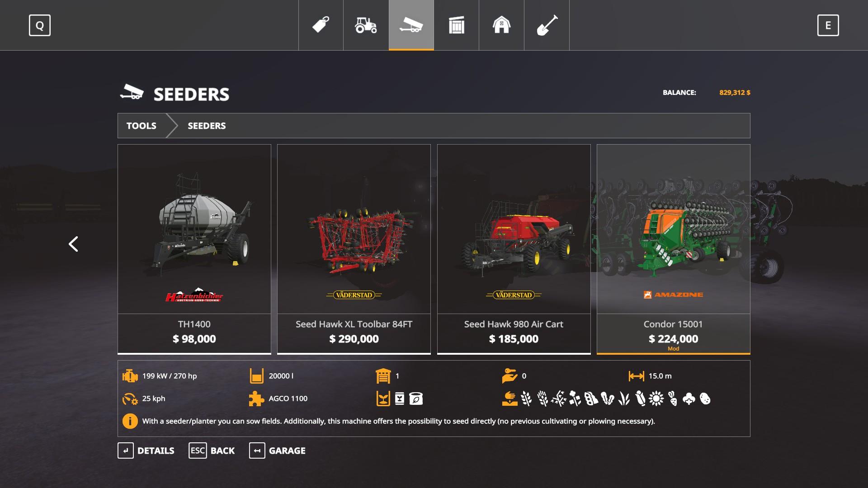Choose the Seed Hawk 980 Air Cart

click(x=514, y=249)
